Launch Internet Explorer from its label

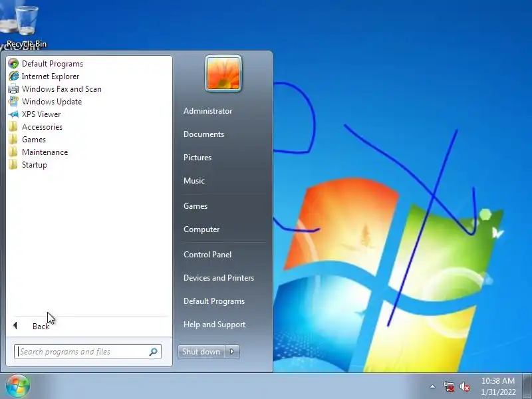click(51, 76)
